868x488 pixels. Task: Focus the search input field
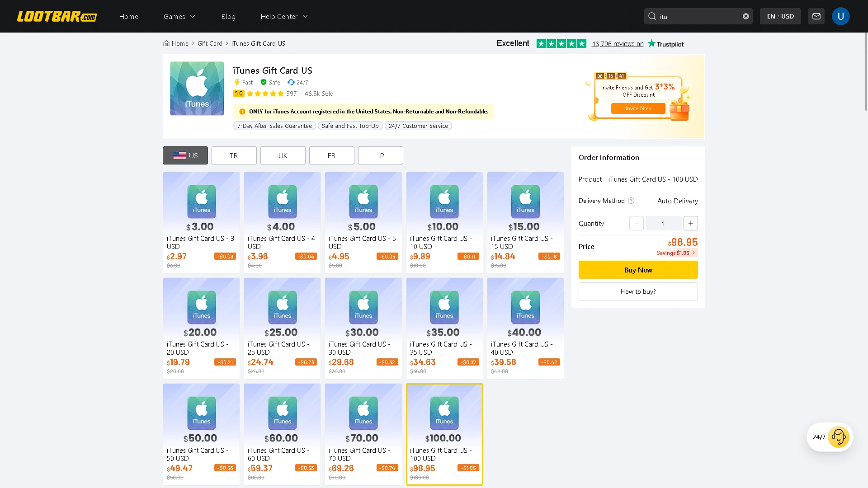point(698,16)
